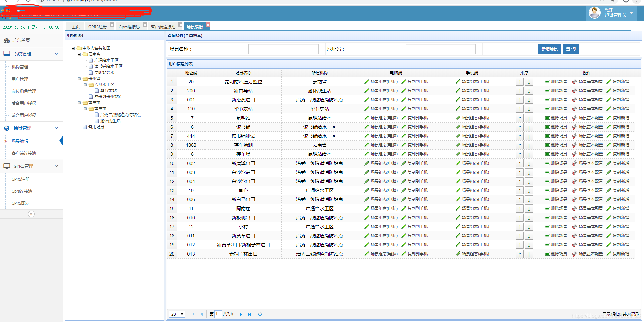Close the 客户端连接池 tab
The width and height of the screenshot is (644, 322).
[180, 25]
